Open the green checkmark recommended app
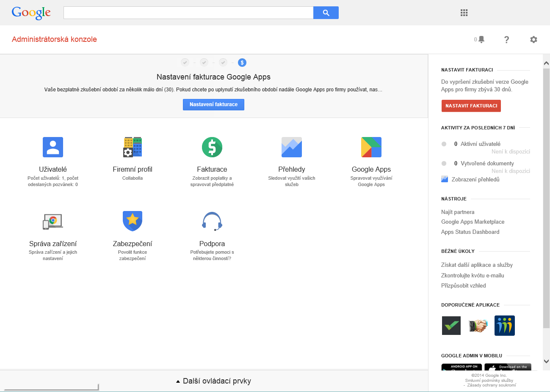550x392 pixels. (451, 326)
